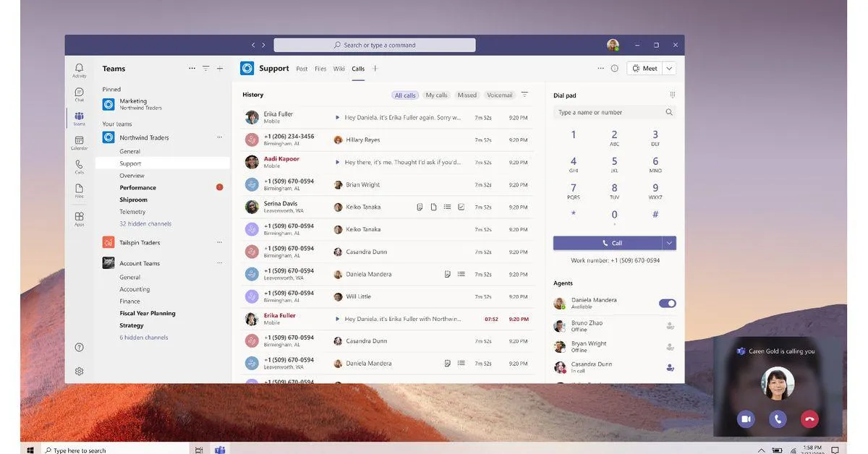
Task: Dial the pound key on dial pad
Action: (655, 215)
